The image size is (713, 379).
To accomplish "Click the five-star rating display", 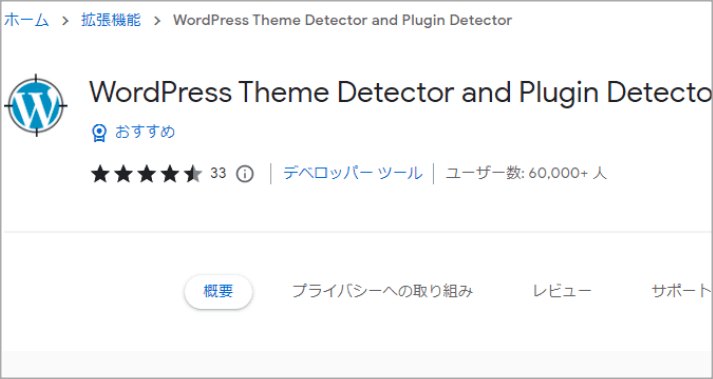I will [146, 174].
